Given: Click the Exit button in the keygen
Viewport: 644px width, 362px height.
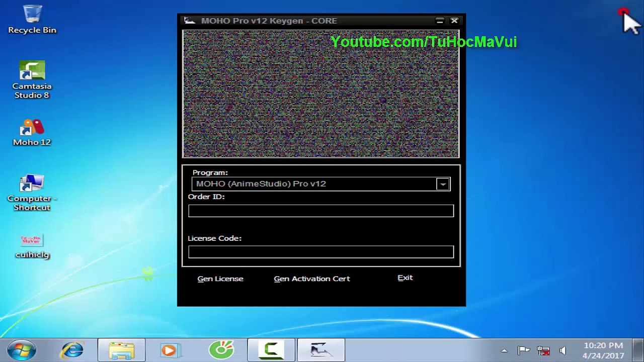Looking at the screenshot, I should tap(405, 278).
